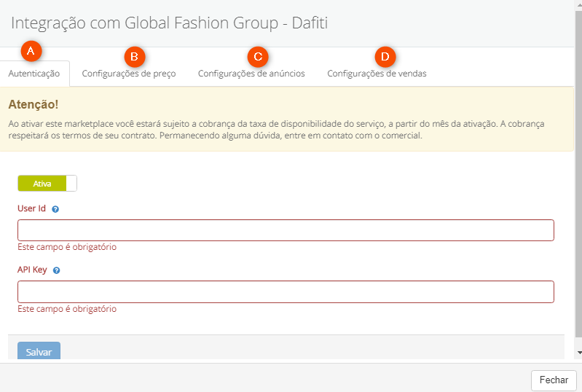Focus the User Id input field

point(286,230)
